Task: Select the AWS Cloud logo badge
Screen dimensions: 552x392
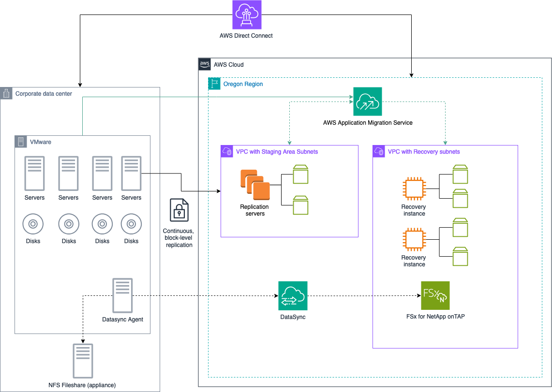Action: pyautogui.click(x=205, y=64)
